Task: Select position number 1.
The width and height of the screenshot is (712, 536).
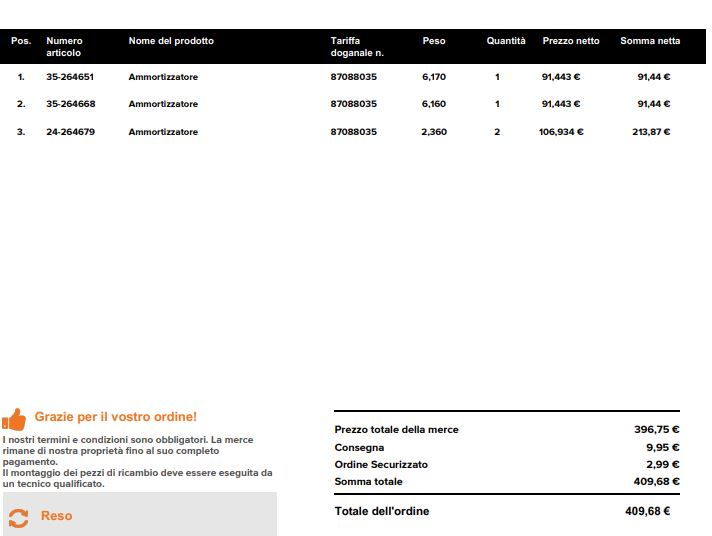Action: tap(21, 77)
